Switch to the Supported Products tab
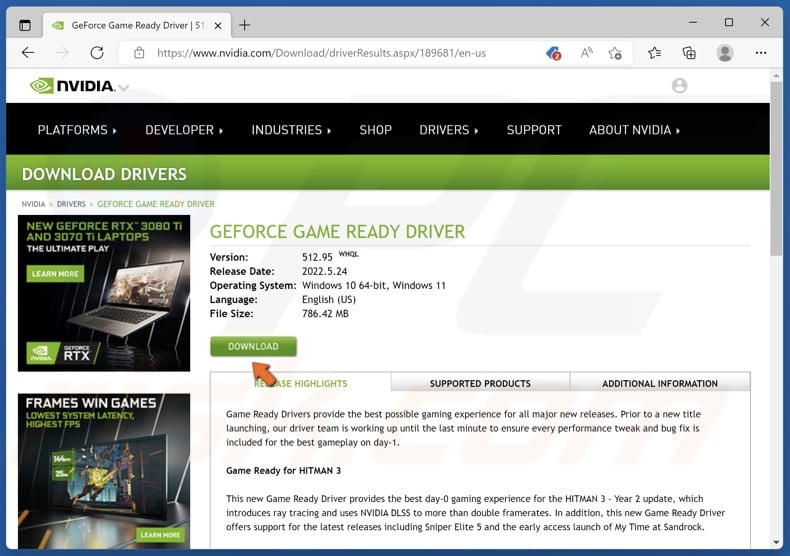This screenshot has width=790, height=556. [x=480, y=383]
